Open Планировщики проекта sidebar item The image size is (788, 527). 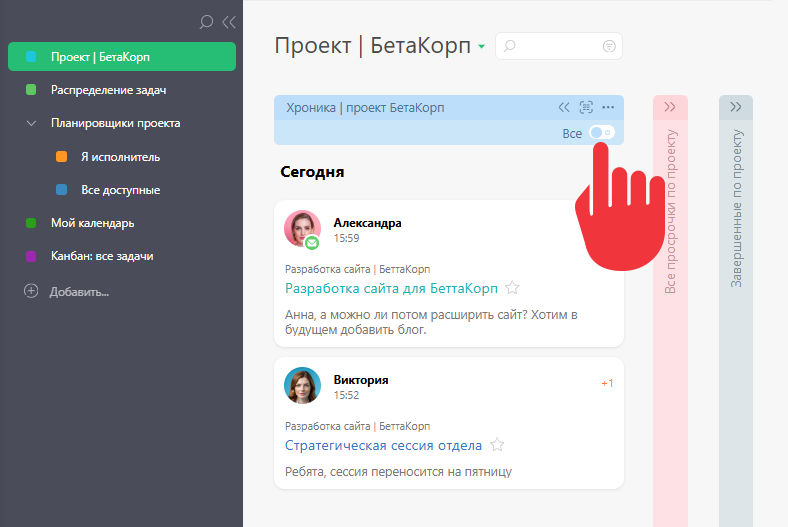(115, 123)
